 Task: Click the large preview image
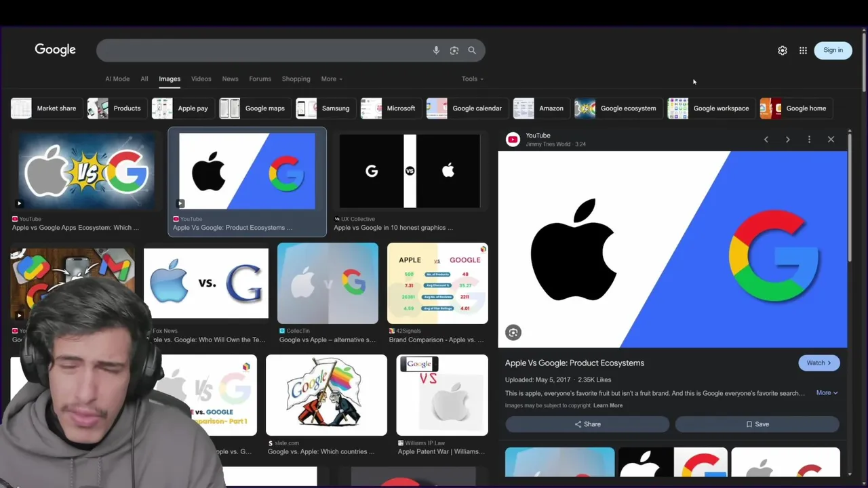[x=673, y=249]
